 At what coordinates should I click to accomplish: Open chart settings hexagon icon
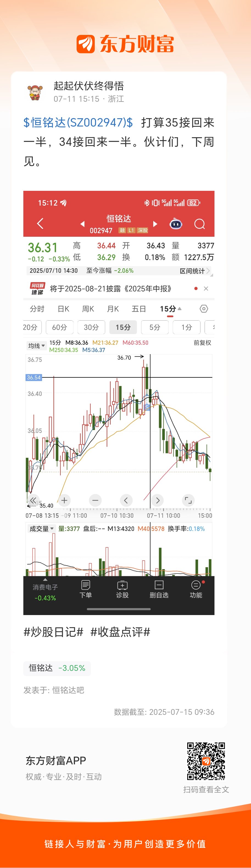click(204, 309)
